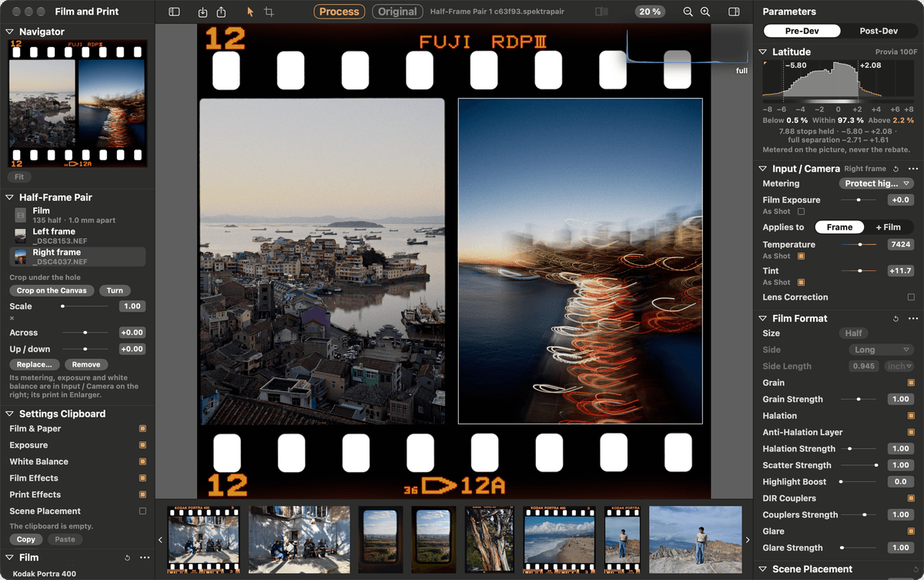Collapse the Film section in left panel
Image resolution: width=924 pixels, height=580 pixels.
click(x=10, y=558)
